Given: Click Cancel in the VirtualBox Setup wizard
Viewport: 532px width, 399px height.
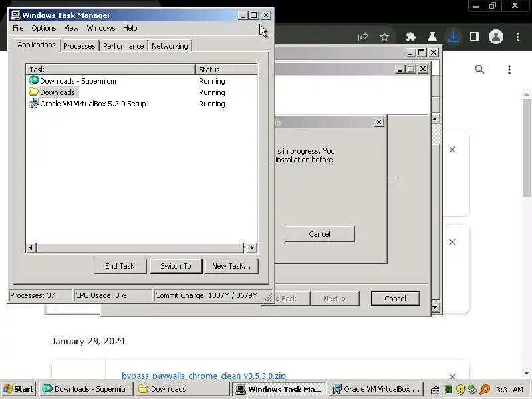Looking at the screenshot, I should 395,299.
